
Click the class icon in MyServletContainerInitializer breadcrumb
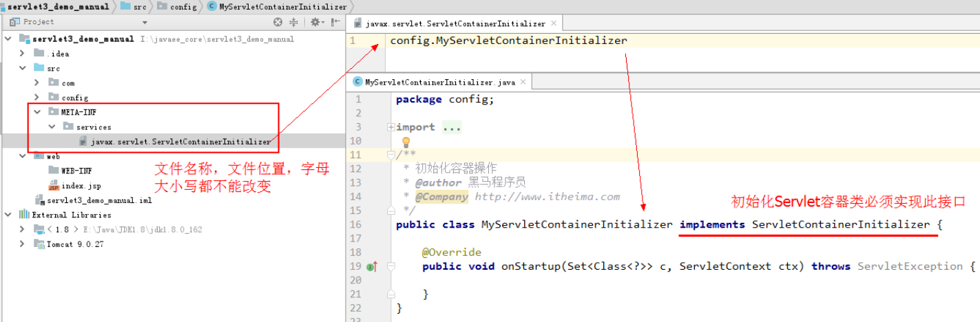tap(212, 6)
